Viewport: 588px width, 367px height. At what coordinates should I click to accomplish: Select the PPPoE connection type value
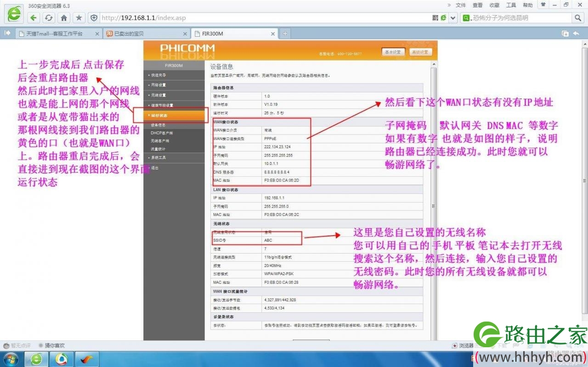click(x=270, y=138)
